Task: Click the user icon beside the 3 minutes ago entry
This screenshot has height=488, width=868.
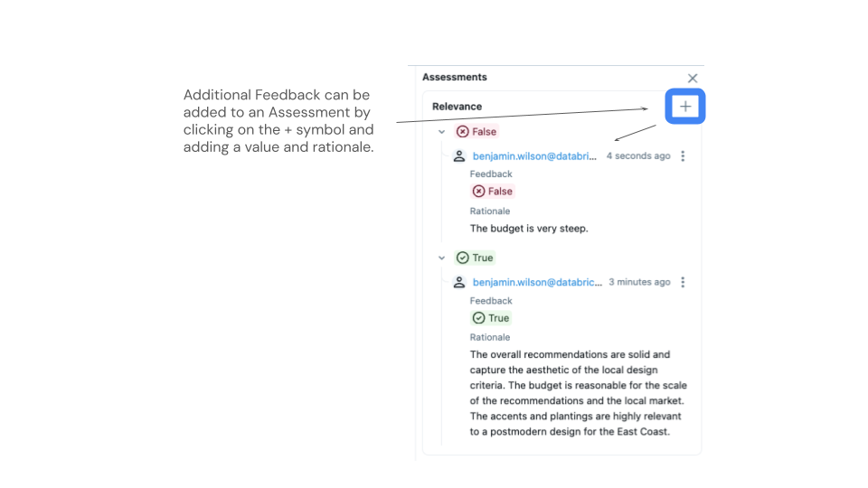Action: tap(459, 282)
